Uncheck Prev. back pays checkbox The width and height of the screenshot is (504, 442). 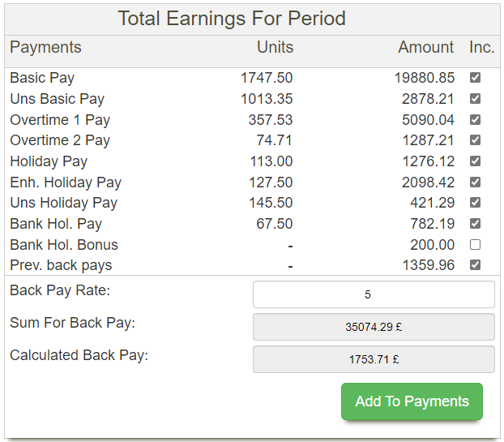476,265
